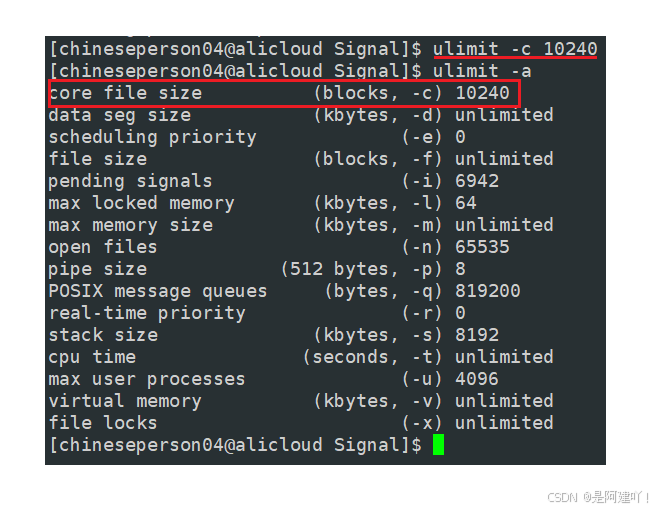Click the last shell prompt text
655x511 pixels.
[x=235, y=445]
